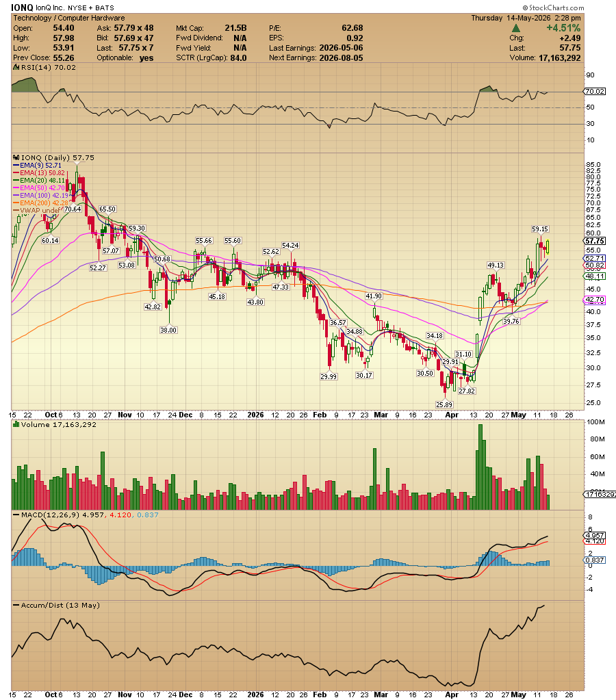Click the green up-arrow change indicator

click(515, 28)
